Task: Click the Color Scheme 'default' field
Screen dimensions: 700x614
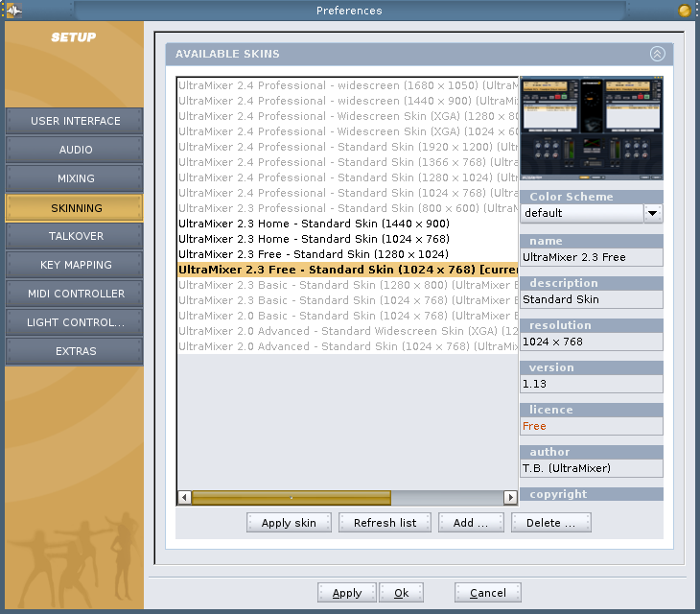Action: pyautogui.click(x=582, y=213)
